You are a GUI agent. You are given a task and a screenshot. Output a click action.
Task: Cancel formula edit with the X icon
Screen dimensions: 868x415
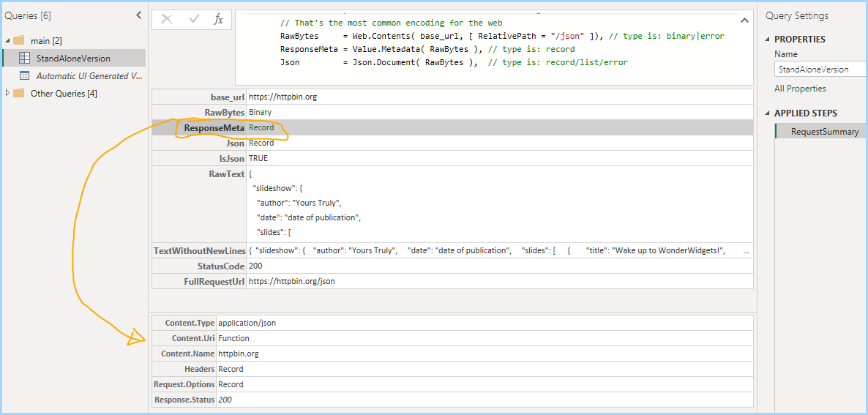167,19
